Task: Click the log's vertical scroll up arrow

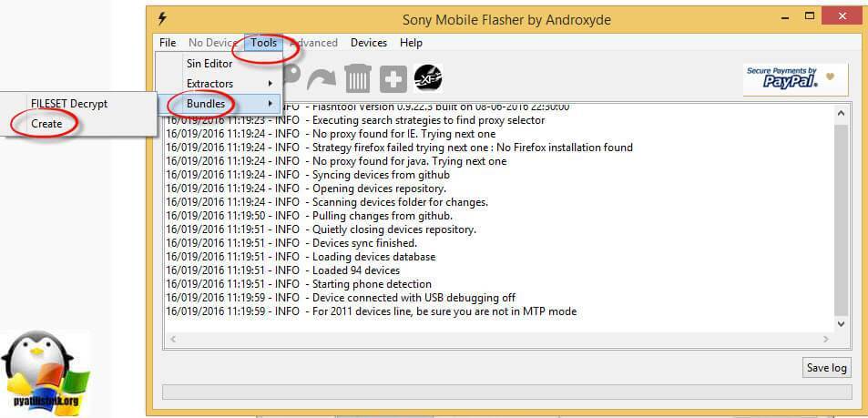Action: tap(841, 113)
